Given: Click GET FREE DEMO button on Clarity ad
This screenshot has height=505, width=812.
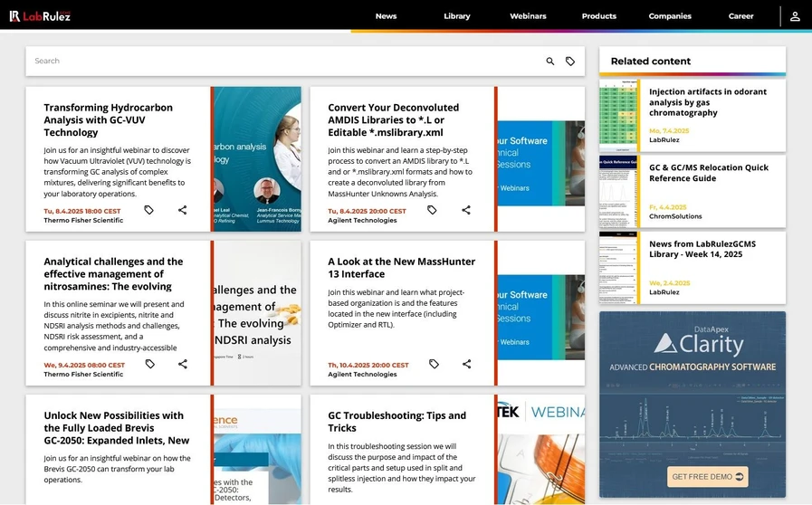Looking at the screenshot, I should click(706, 477).
